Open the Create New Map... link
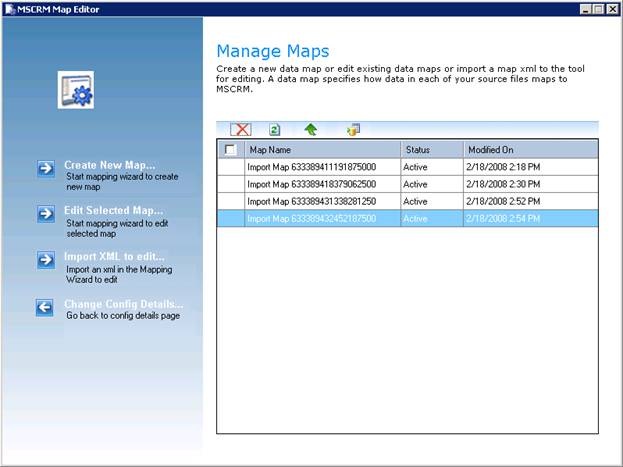 (x=107, y=165)
